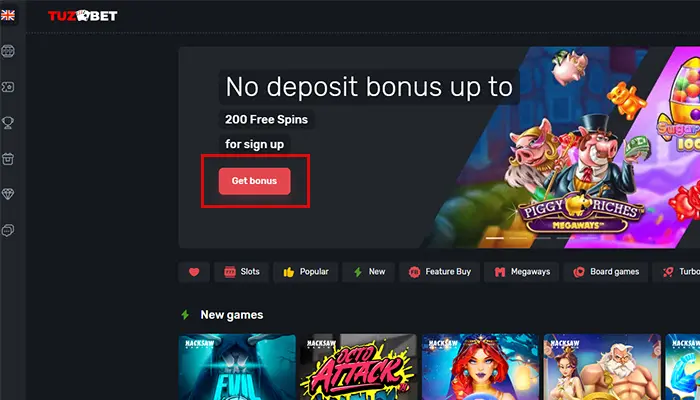Select the heart favorites category
This screenshot has height=400, width=700.
[194, 272]
